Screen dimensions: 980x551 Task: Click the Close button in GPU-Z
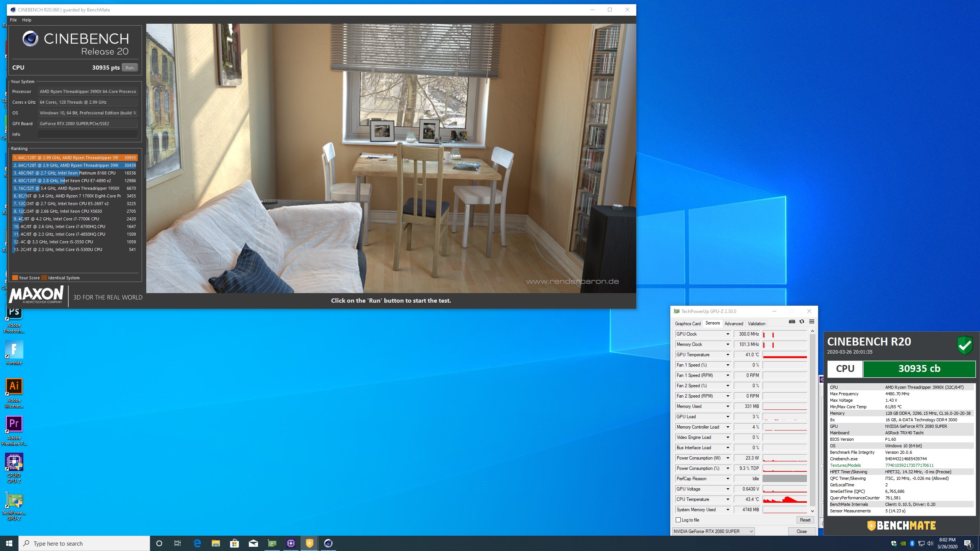pyautogui.click(x=802, y=531)
